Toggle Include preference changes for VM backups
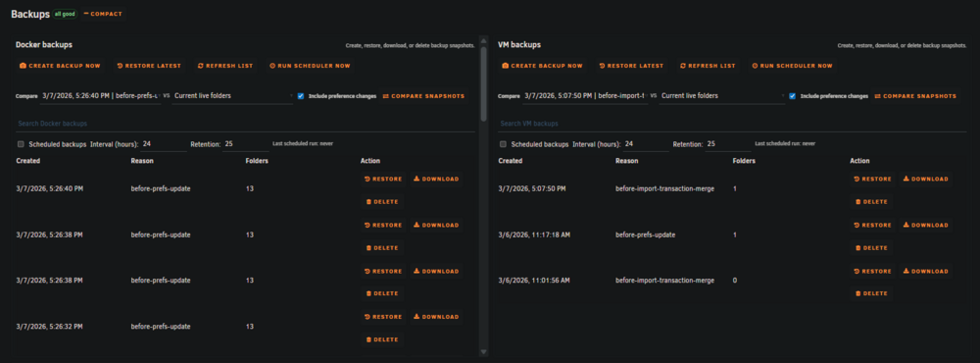This screenshot has height=363, width=980. 793,96
